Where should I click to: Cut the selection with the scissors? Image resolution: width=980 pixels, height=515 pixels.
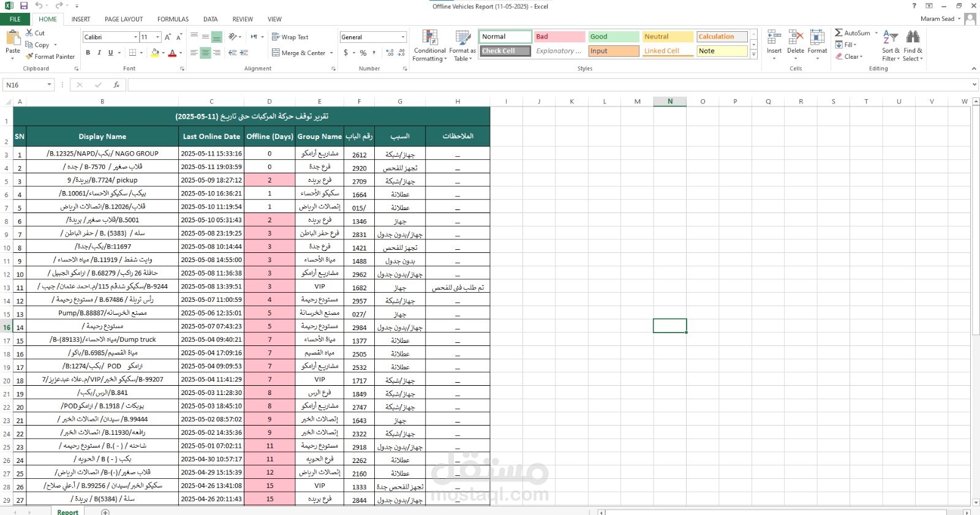pos(36,33)
